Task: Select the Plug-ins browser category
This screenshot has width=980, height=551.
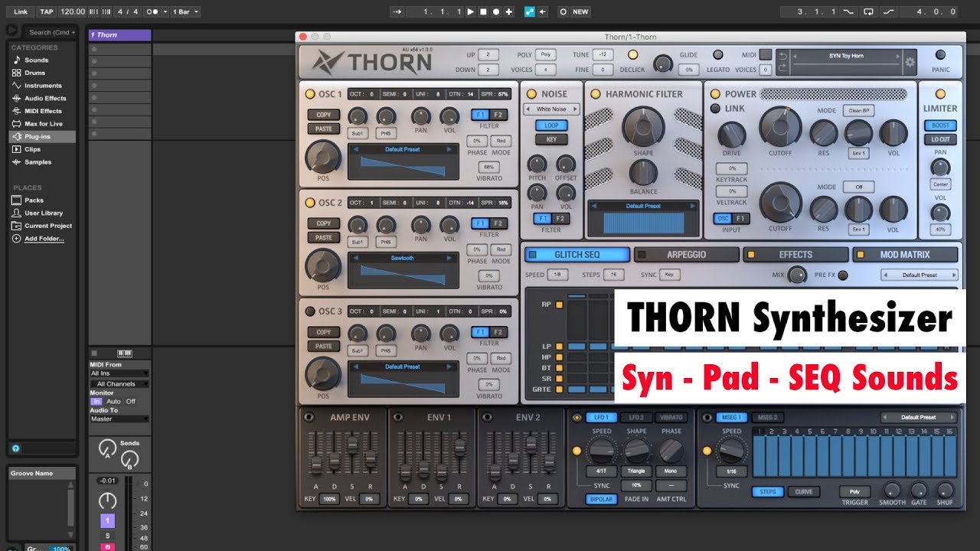Action: [42, 136]
